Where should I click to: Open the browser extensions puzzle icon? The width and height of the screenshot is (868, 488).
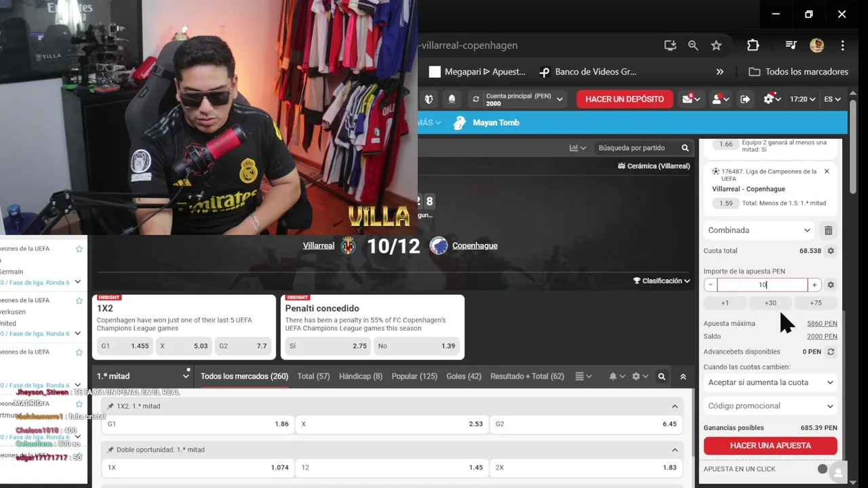pos(753,45)
